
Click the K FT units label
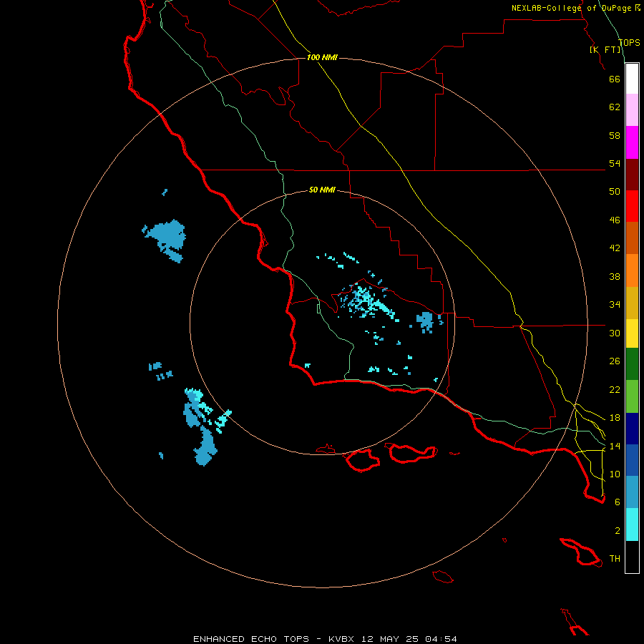605,49
